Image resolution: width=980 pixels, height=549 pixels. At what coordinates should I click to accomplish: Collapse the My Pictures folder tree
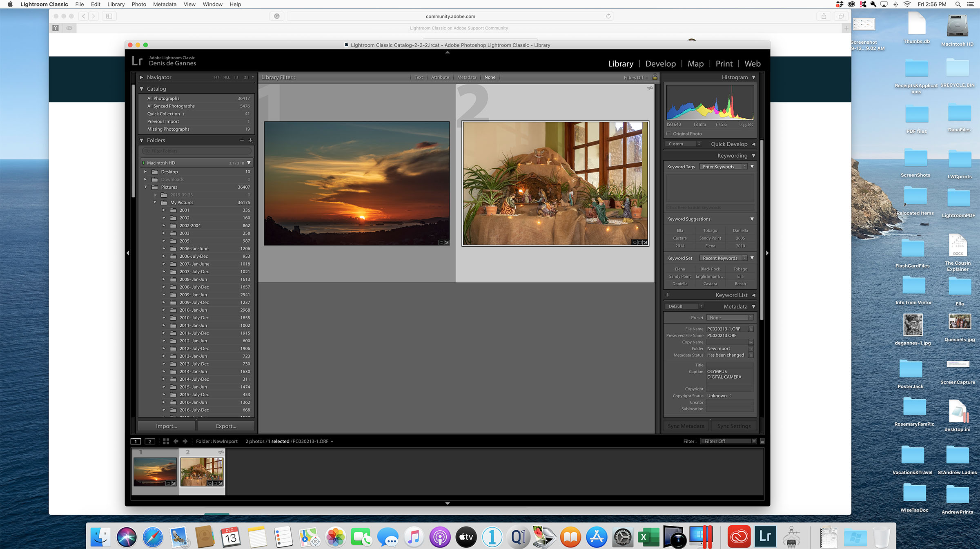pyautogui.click(x=154, y=202)
